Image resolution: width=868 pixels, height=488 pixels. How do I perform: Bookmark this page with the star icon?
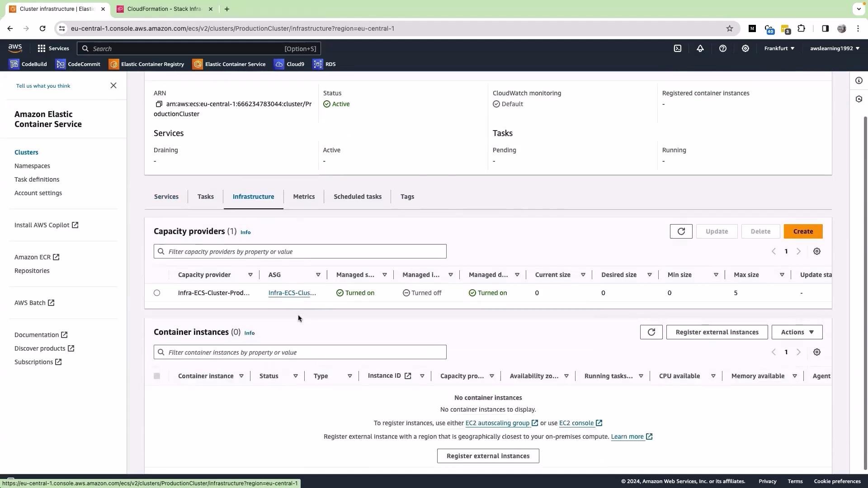click(729, 28)
